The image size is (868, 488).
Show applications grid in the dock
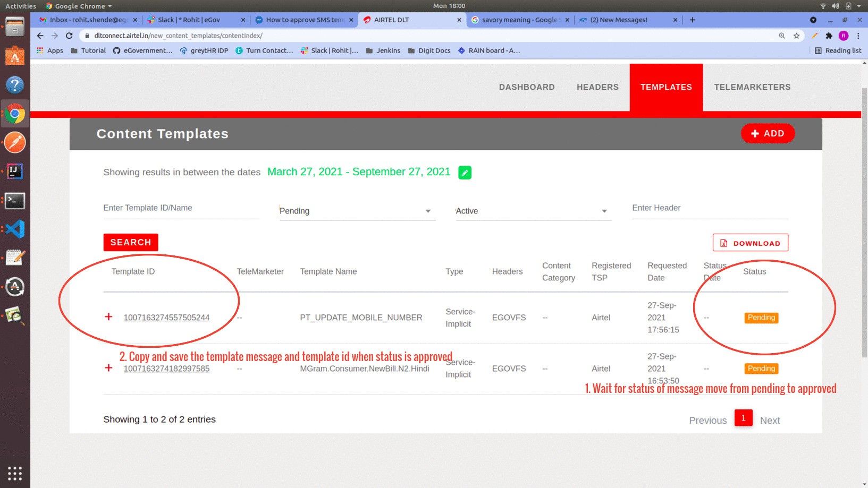15,473
